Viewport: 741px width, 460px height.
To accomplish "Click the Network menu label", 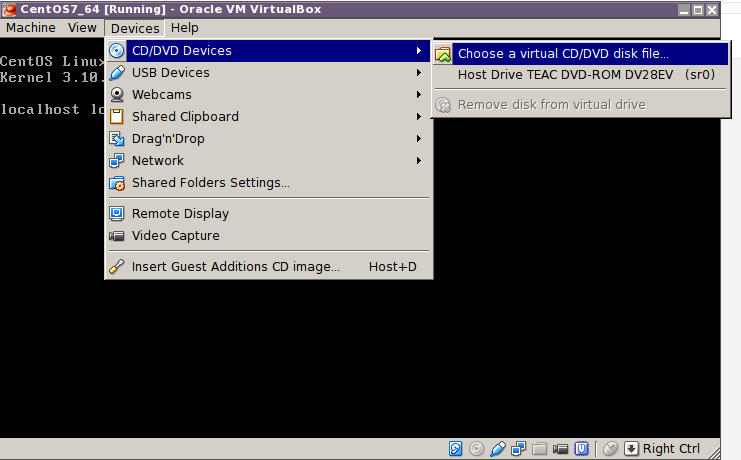I will (158, 161).
